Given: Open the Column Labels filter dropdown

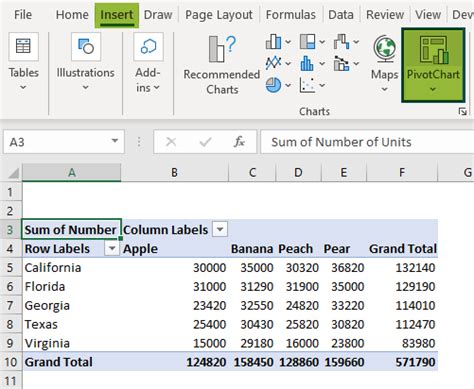Looking at the screenshot, I should pyautogui.click(x=220, y=229).
